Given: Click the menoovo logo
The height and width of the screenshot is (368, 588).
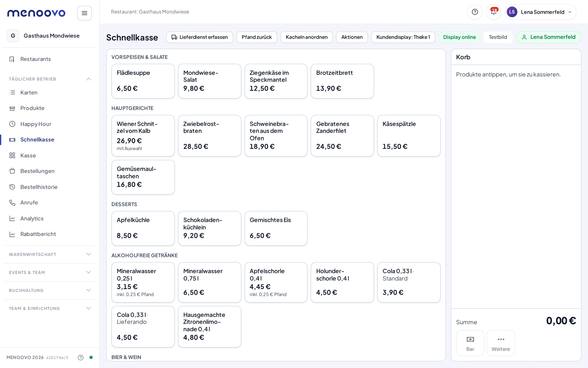Looking at the screenshot, I should [36, 13].
